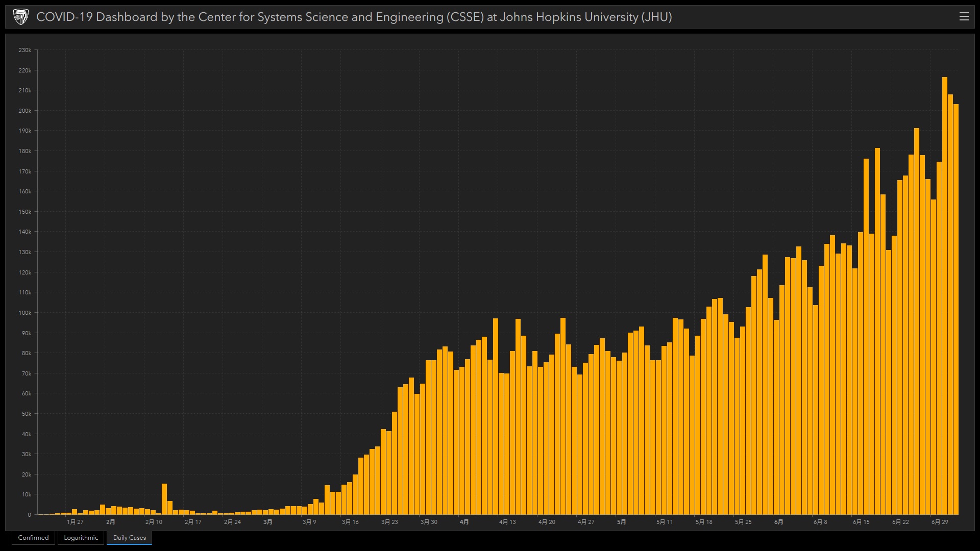Screen dimensions: 980x551
Task: Click the 6月 29 date label
Action: [940, 522]
